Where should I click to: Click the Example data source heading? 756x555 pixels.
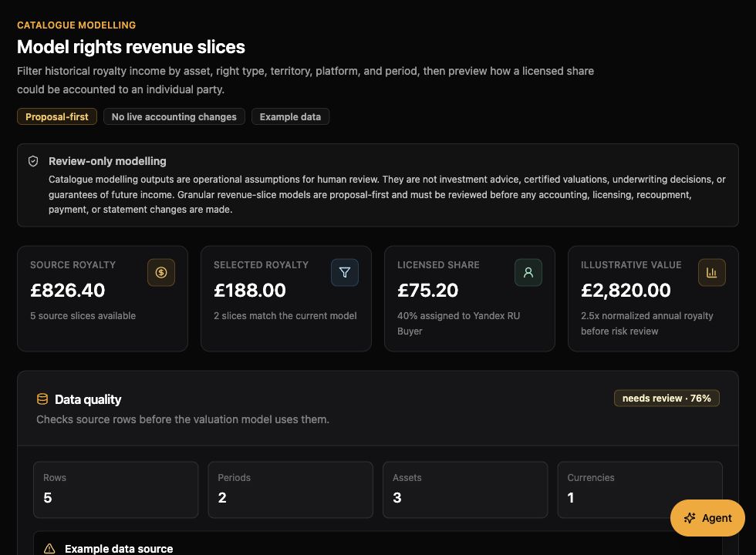click(119, 549)
